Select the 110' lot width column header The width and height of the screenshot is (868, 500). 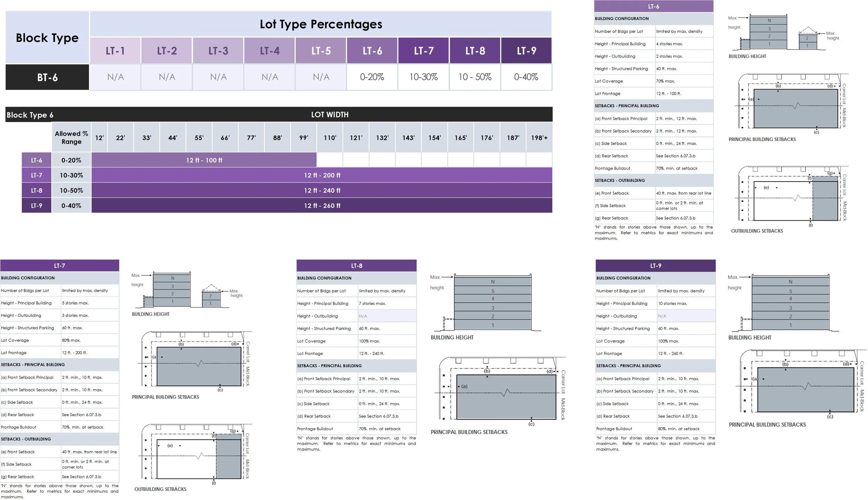point(330,138)
